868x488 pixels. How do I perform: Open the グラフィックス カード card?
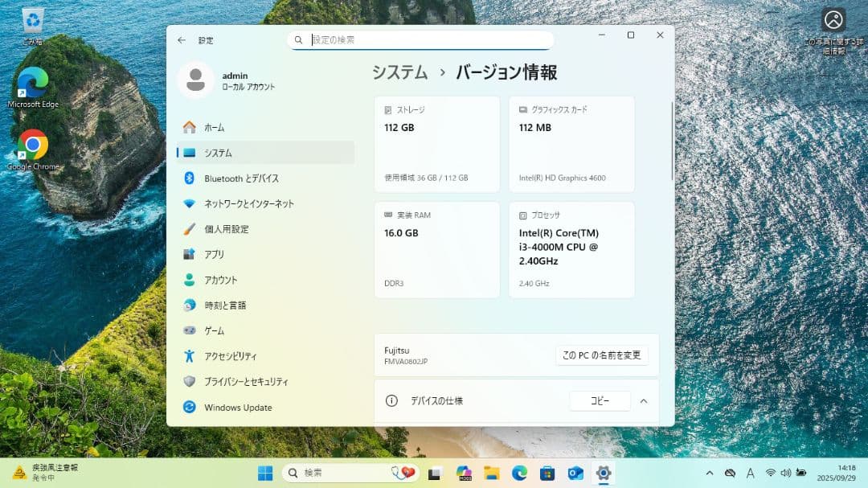(x=571, y=144)
